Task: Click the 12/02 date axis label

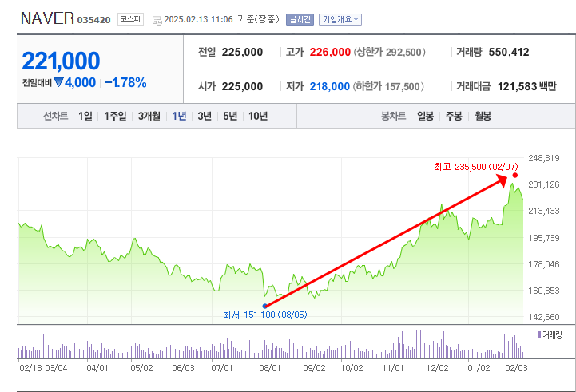Action: tap(437, 368)
